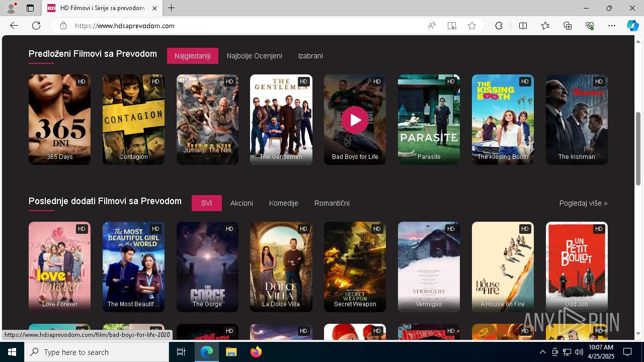The height and width of the screenshot is (362, 644).
Task: Open Browser essentials heart icon
Action: 590,26
